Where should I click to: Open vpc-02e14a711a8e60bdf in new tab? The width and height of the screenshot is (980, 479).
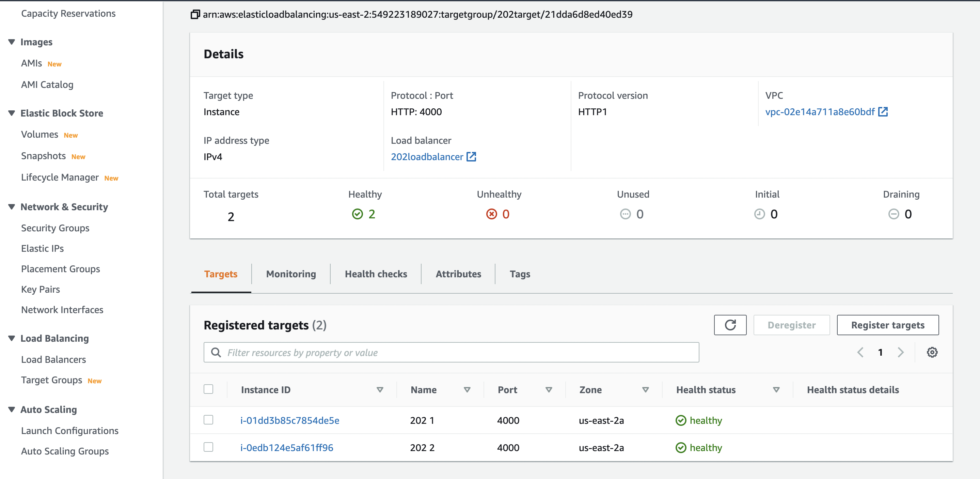tap(883, 111)
